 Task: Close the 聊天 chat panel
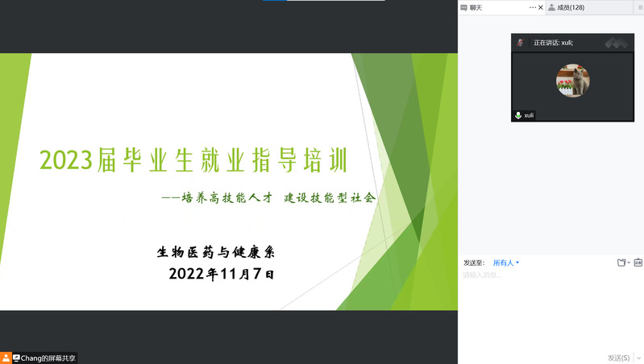tap(541, 7)
